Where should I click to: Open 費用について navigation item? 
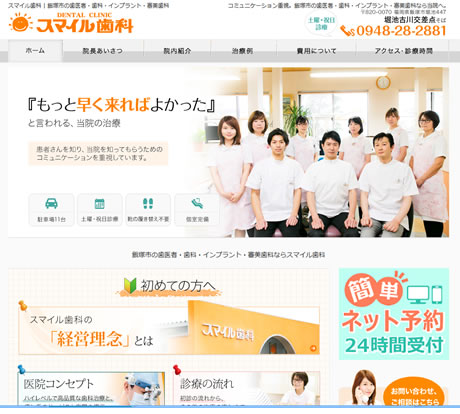tap(316, 51)
